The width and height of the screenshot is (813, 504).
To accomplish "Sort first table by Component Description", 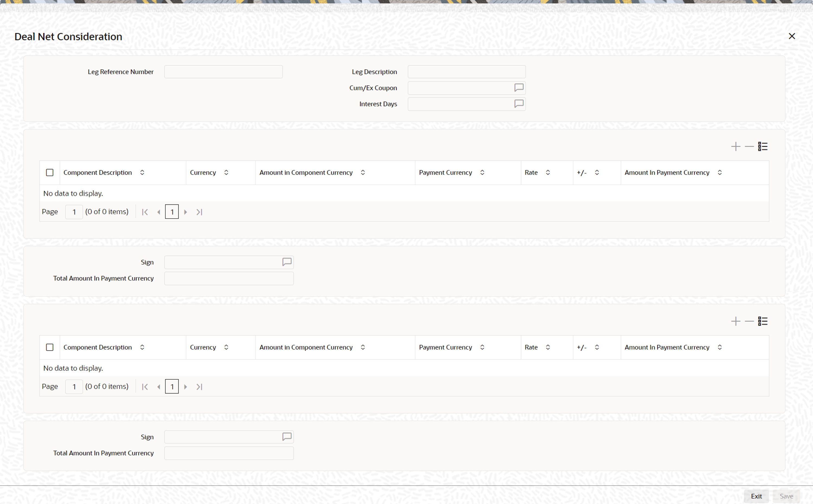I will click(142, 172).
